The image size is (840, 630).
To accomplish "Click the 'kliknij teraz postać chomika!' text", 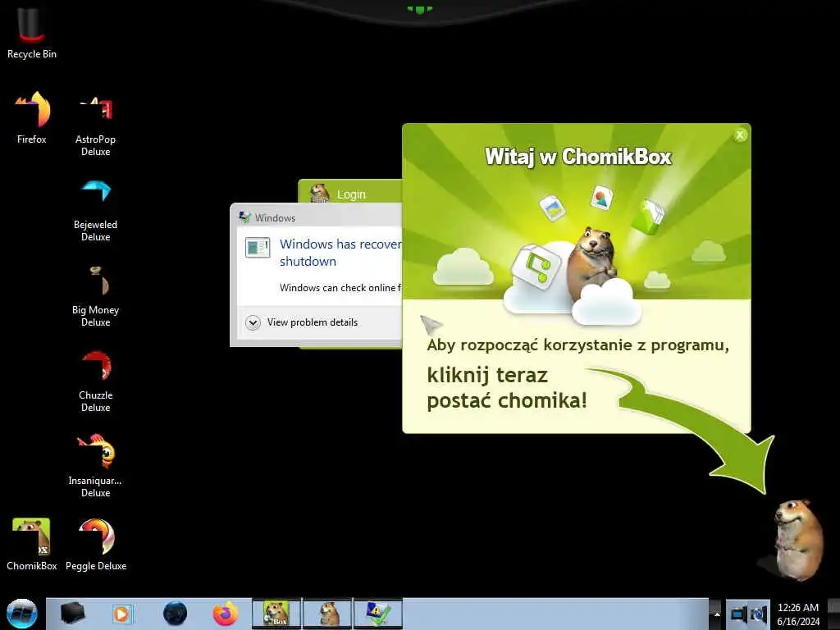I will click(507, 388).
